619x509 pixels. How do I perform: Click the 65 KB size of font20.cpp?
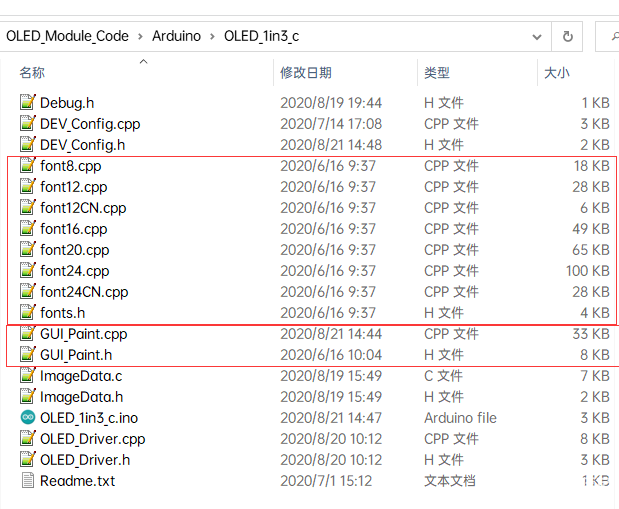591,250
